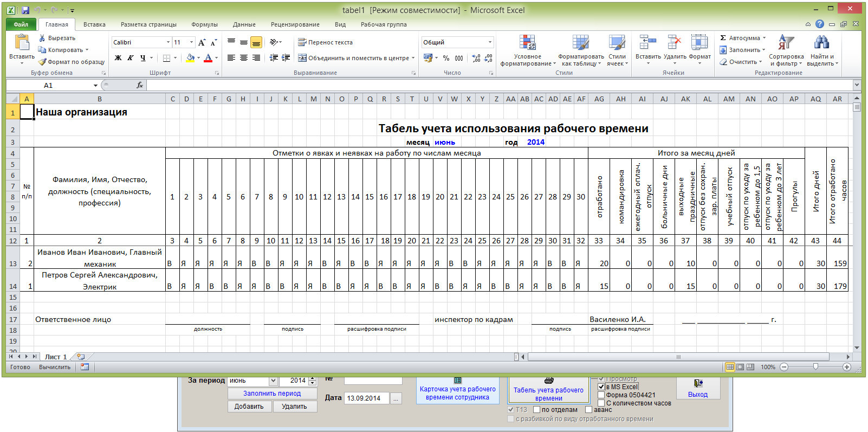Viewport: 868px width, 432px height.
Task: Open the 'Вставка' ribbon tab
Action: [x=94, y=24]
